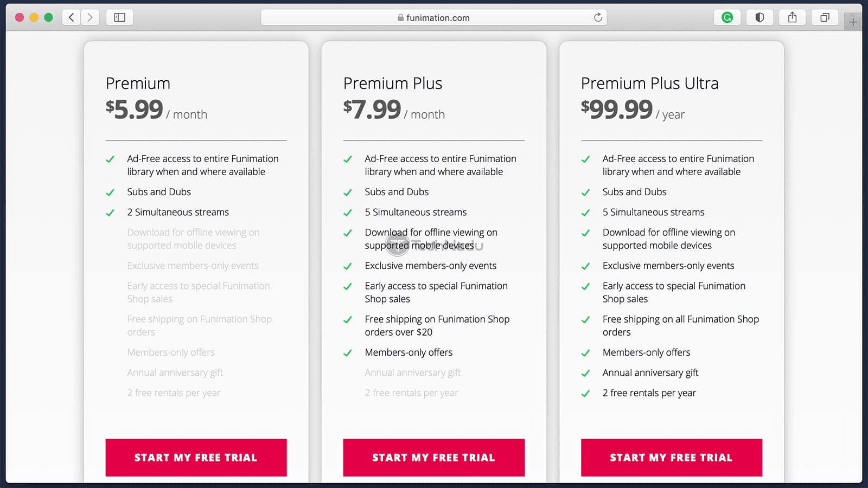Click the lock icon beside funimation.com
The height and width of the screenshot is (488, 868).
tap(400, 17)
